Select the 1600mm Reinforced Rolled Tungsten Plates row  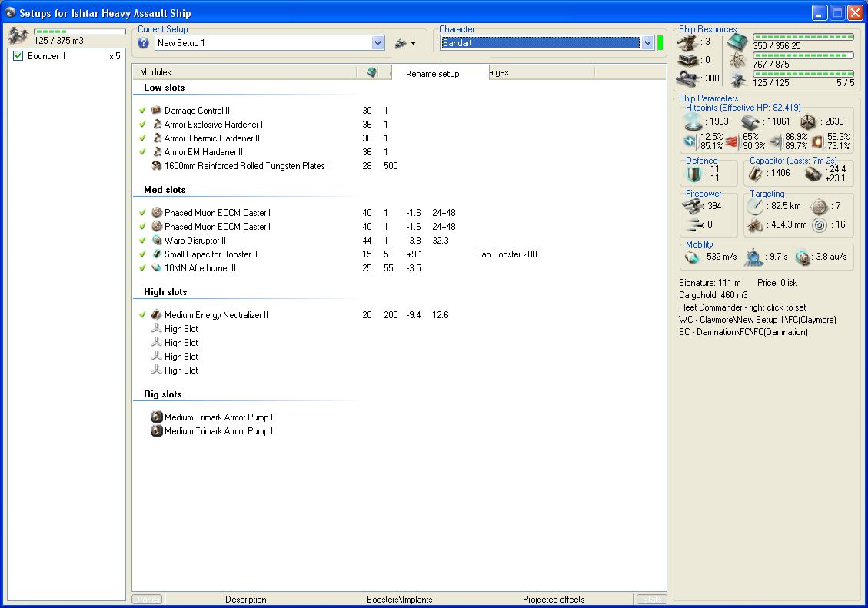click(x=398, y=166)
